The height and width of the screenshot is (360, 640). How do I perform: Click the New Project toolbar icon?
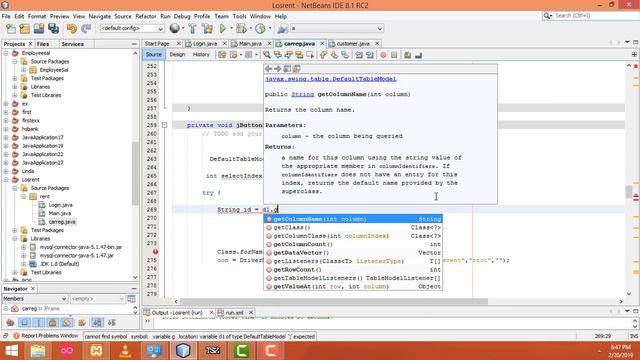24,29
